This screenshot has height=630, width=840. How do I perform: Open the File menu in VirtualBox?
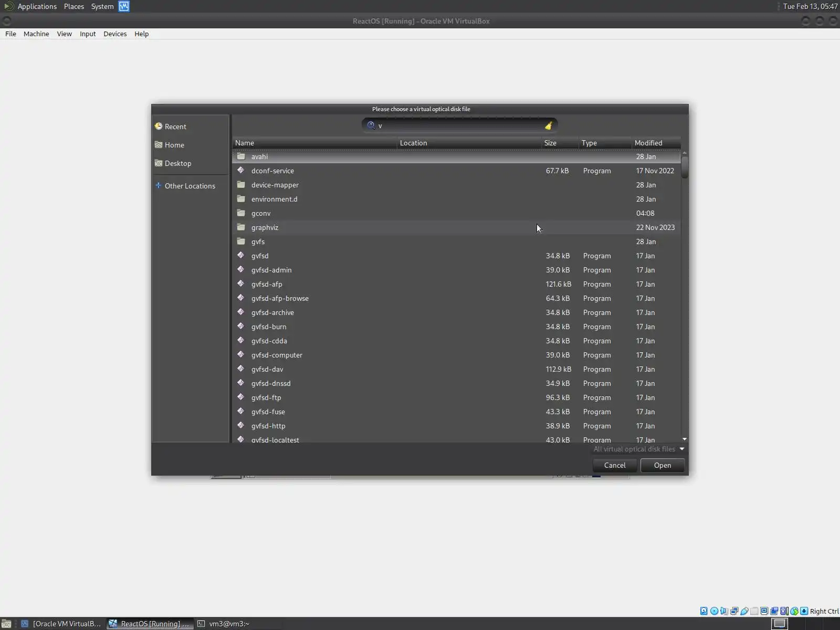10,34
